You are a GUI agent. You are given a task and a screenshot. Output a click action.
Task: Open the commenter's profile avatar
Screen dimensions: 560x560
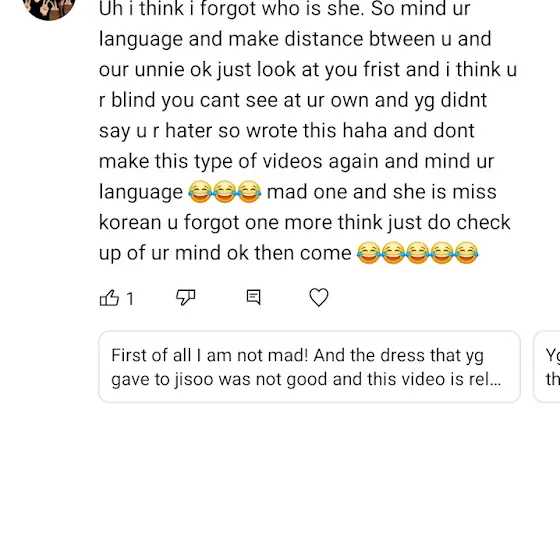49,9
